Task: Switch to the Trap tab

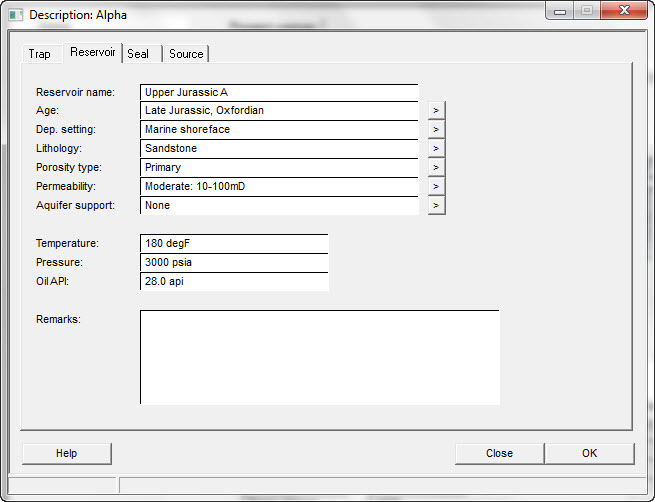Action: pos(39,54)
